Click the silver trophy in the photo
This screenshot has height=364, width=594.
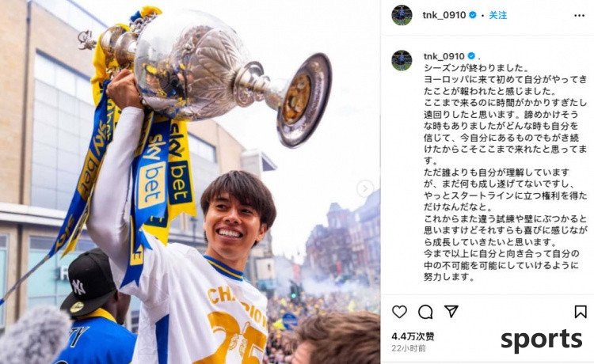click(212, 72)
